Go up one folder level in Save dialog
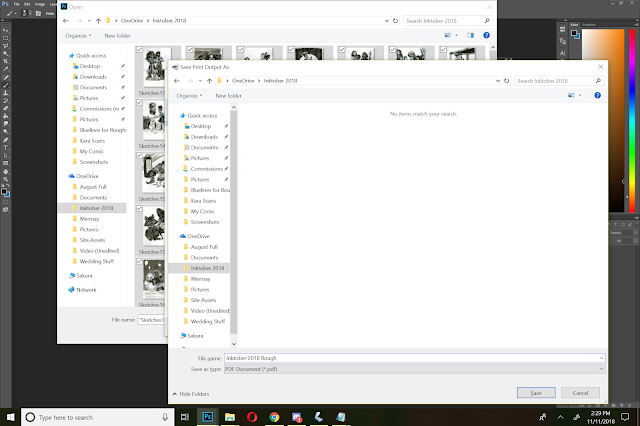This screenshot has width=640, height=426. [209, 81]
